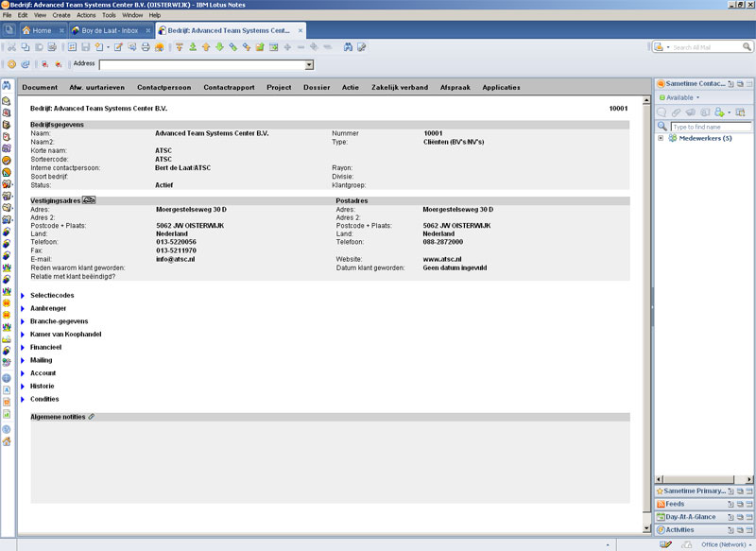This screenshot has width=756, height=551.
Task: Expand the Aanbrenger section
Action: pos(23,308)
